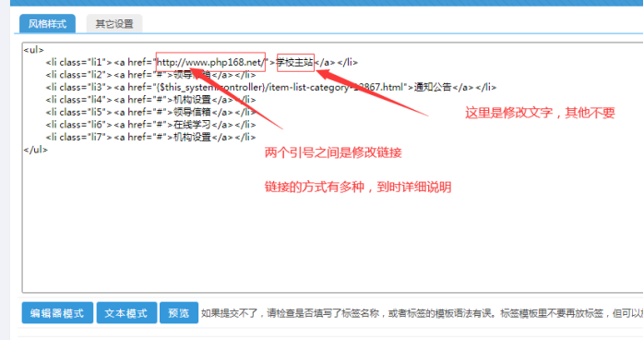This screenshot has width=644, height=340.
Task: Open the 其它设置 tab
Action: 114,23
